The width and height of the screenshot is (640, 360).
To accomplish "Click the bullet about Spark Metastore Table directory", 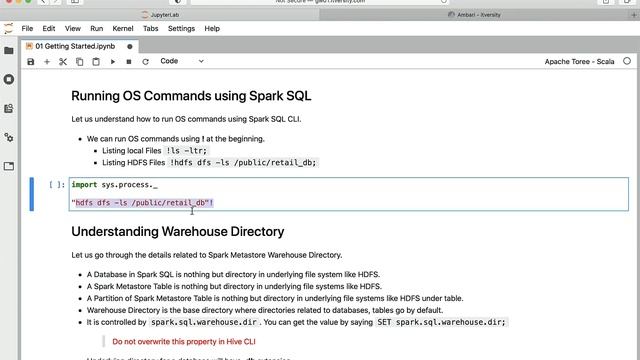I will [x=234, y=286].
